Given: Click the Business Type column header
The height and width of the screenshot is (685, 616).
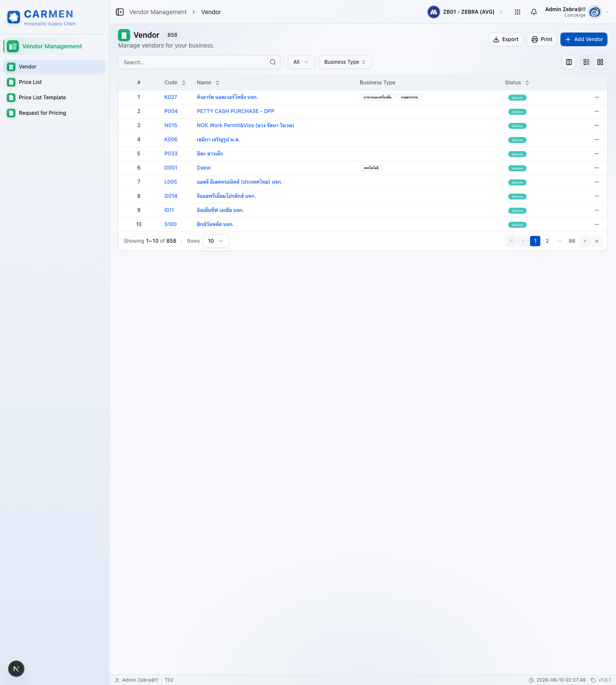Looking at the screenshot, I should pos(377,83).
